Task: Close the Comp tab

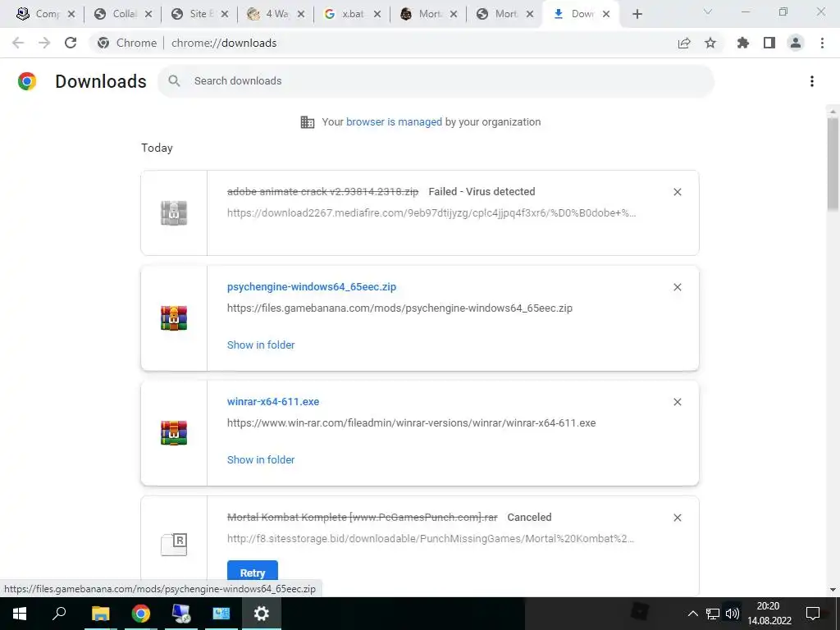Action: click(71, 14)
